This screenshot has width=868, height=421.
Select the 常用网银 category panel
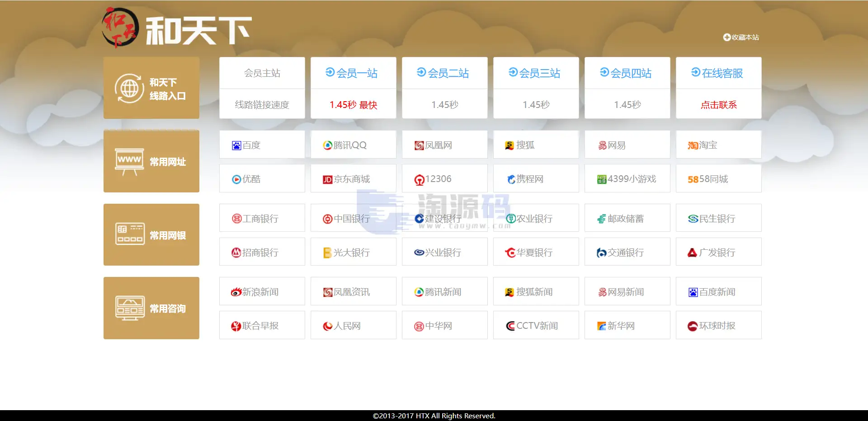pyautogui.click(x=151, y=235)
